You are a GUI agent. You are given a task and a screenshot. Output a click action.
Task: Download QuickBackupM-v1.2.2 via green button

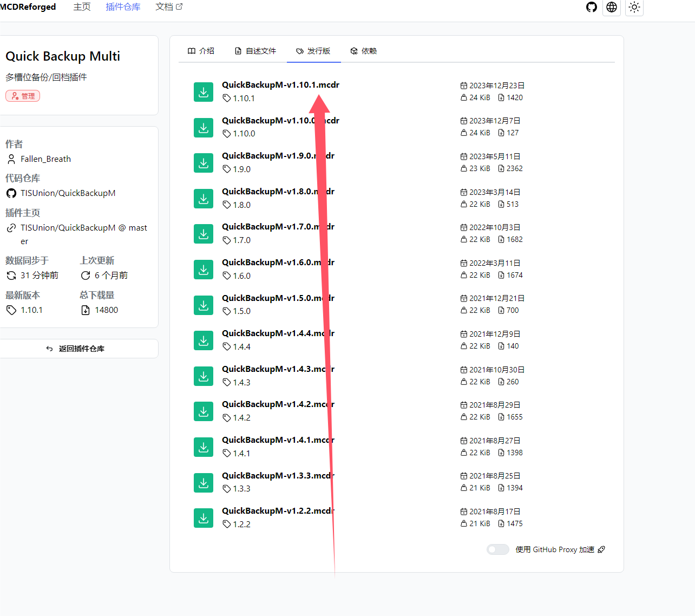point(204,518)
